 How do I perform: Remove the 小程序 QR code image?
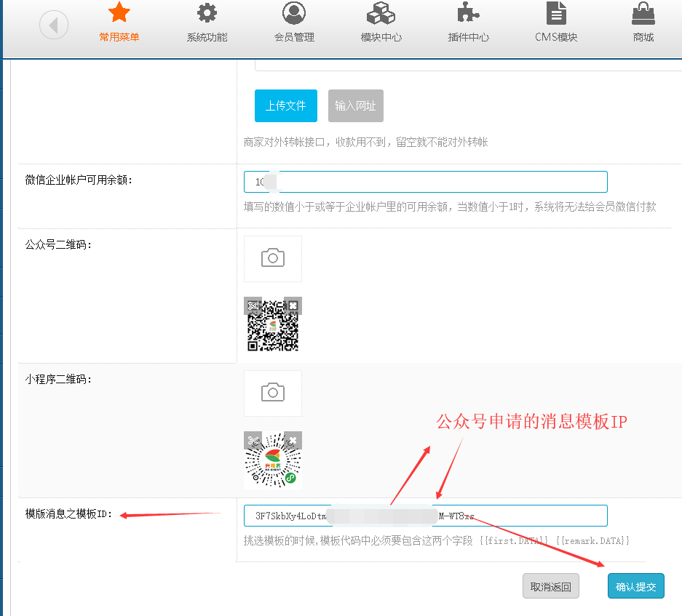pyautogui.click(x=293, y=440)
